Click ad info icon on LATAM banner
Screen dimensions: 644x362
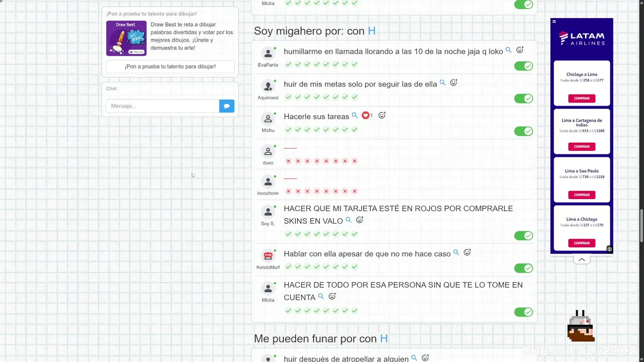point(609,249)
